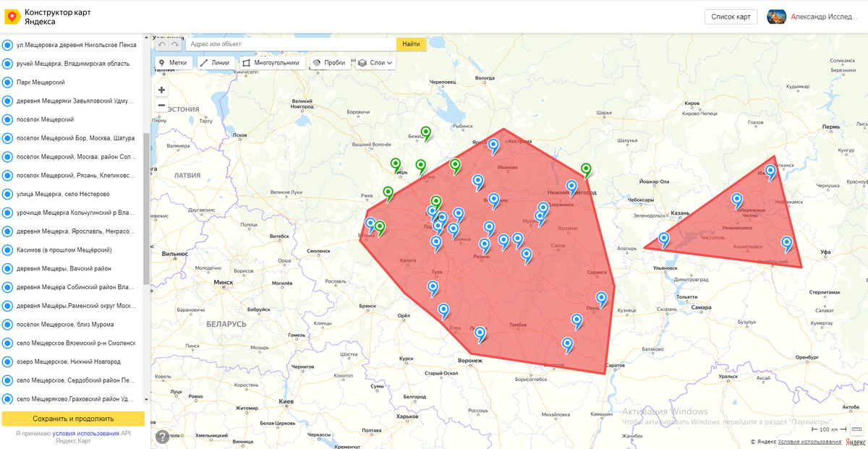Click the blue pin near Пенза
Screen dimensions: 868x449
[601, 299]
